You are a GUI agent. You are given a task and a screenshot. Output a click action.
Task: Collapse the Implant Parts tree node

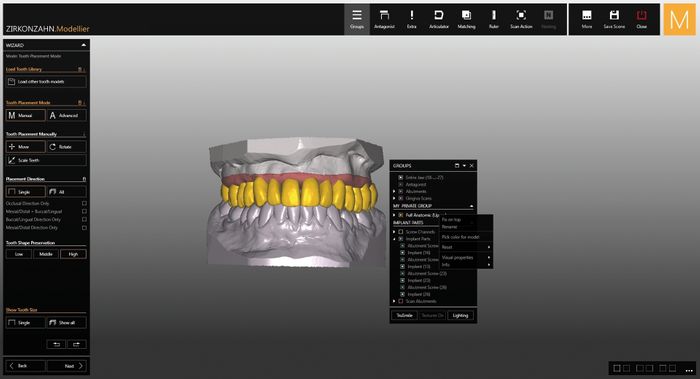coord(394,239)
